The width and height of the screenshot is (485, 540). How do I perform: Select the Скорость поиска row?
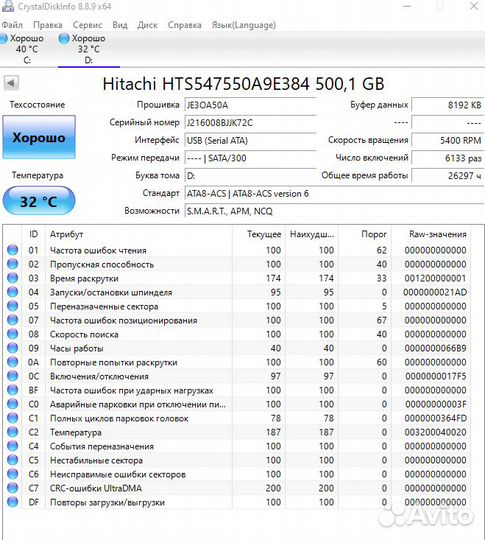coord(237,334)
